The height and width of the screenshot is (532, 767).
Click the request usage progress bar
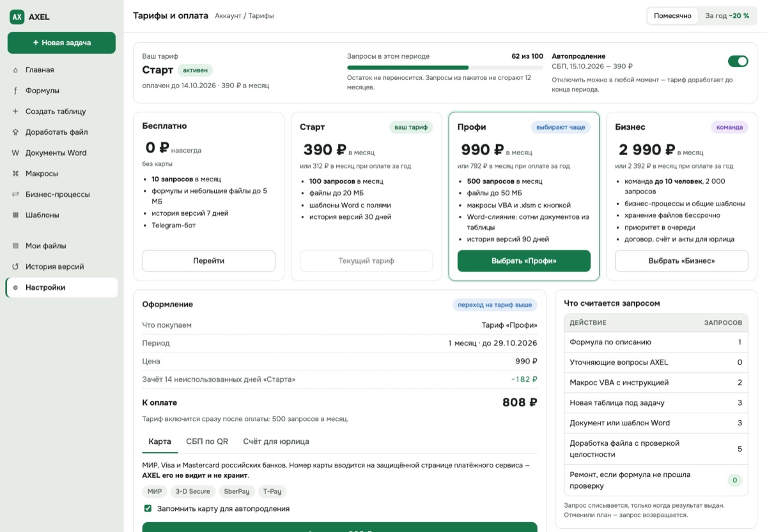coord(445,67)
